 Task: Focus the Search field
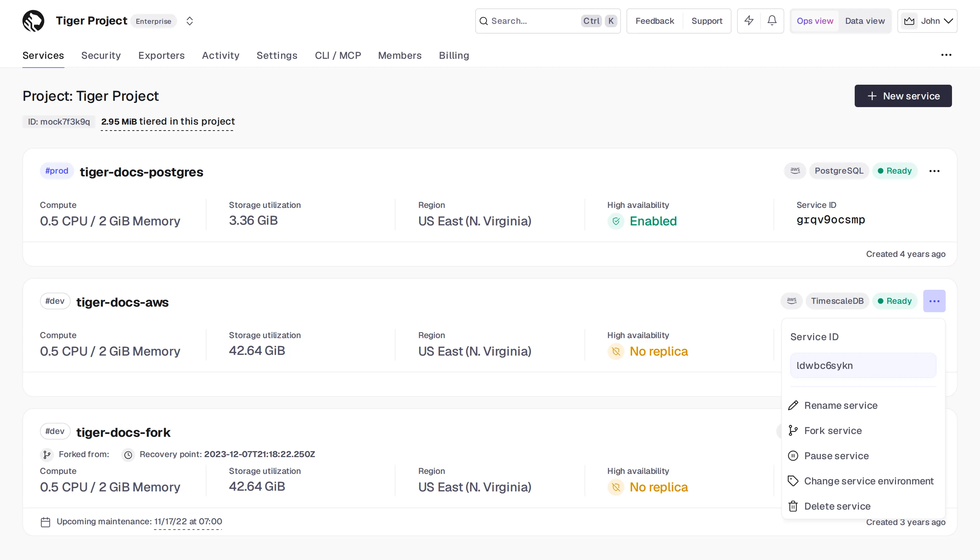point(548,21)
